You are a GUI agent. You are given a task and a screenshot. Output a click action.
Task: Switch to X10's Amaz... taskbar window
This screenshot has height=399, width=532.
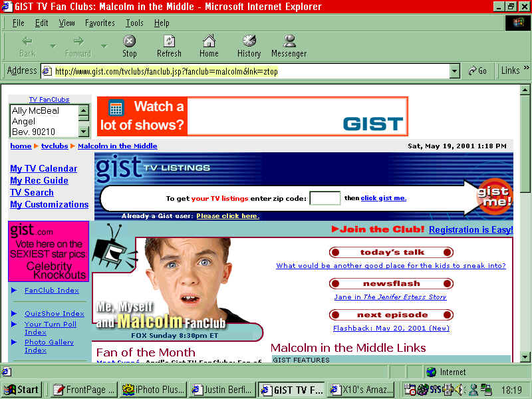pos(360,390)
